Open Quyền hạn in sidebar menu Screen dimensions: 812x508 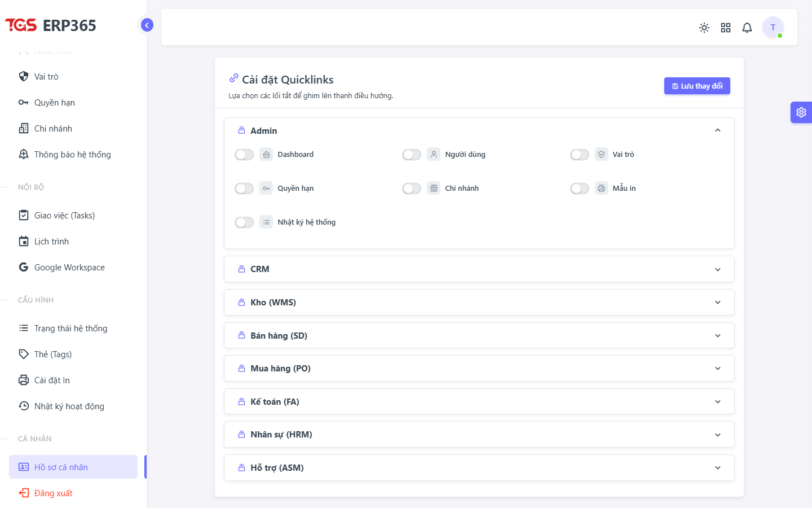[73, 102]
